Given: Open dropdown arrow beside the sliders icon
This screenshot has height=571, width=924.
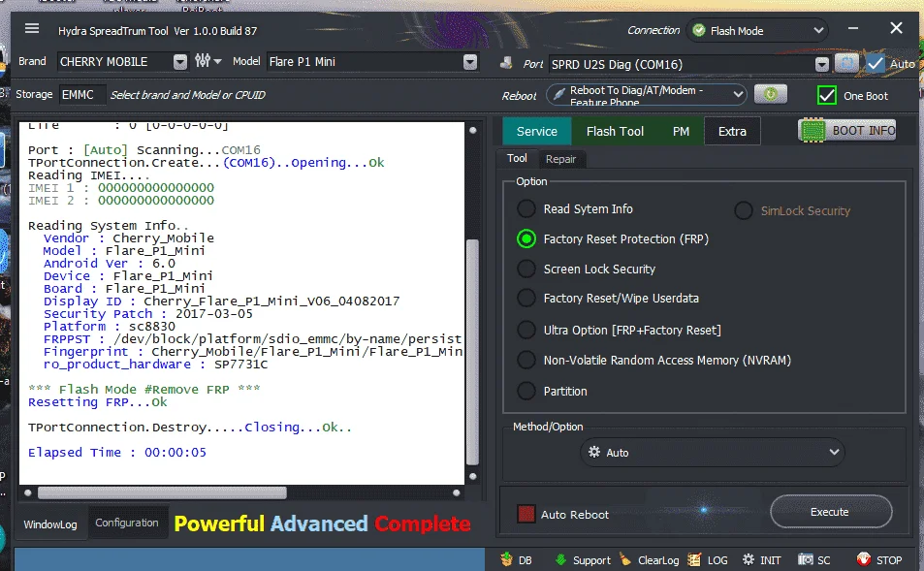Looking at the screenshot, I should click(x=217, y=61).
